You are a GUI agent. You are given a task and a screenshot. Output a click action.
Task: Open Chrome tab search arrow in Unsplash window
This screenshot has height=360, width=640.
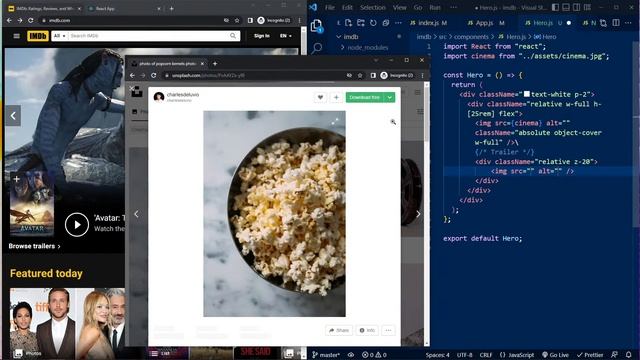[x=376, y=60]
